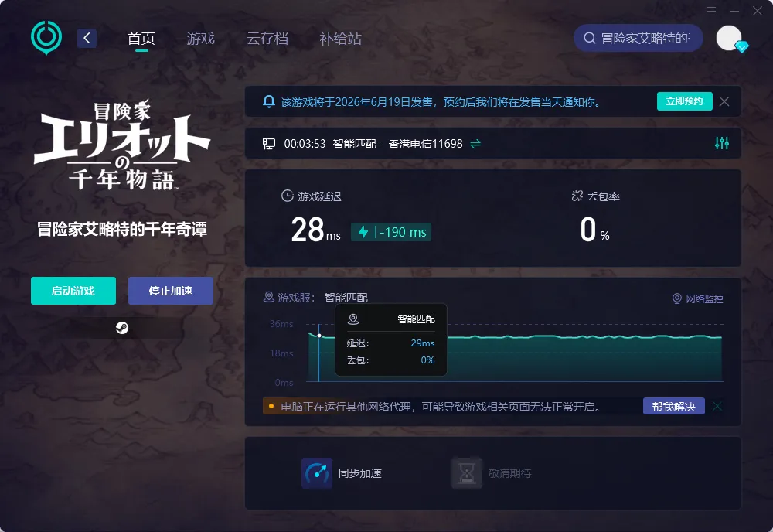
Task: Click the bell notification icon
Action: (269, 101)
